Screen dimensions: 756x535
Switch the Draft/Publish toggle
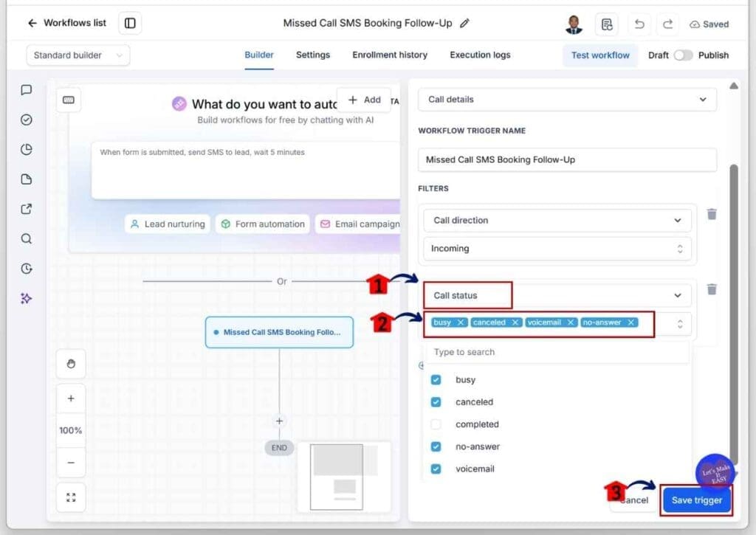(683, 55)
